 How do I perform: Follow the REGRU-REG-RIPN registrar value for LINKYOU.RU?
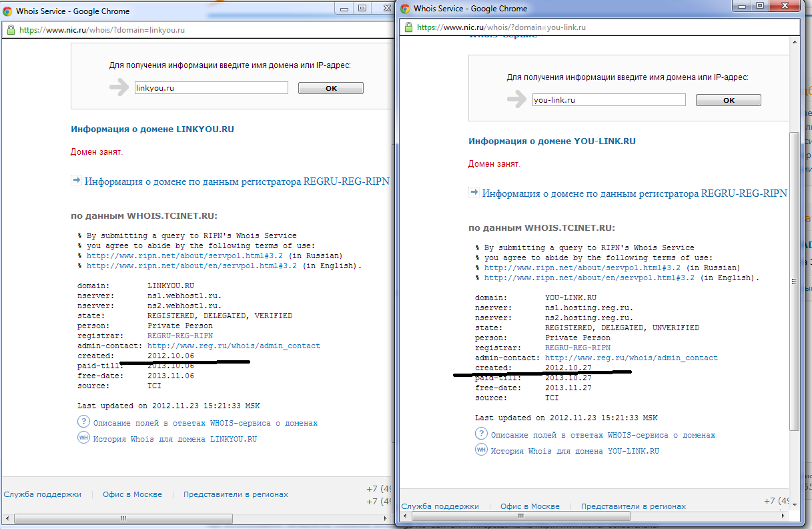[180, 336]
